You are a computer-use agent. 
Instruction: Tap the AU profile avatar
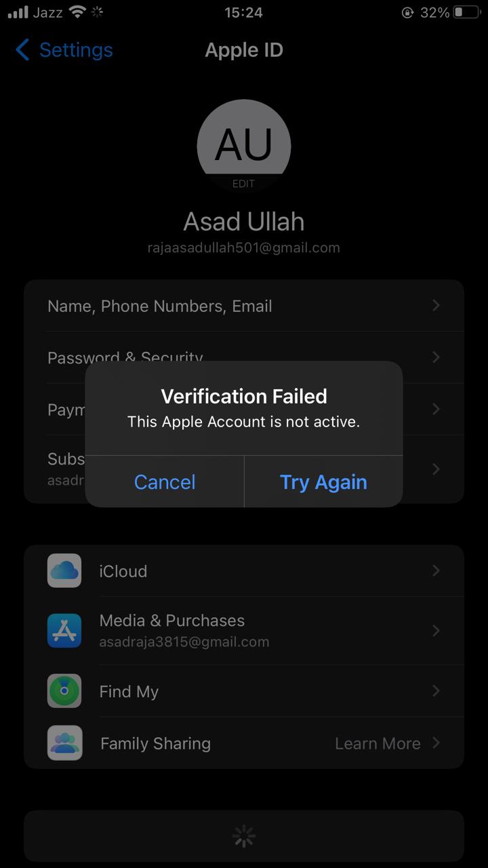pyautogui.click(x=244, y=146)
